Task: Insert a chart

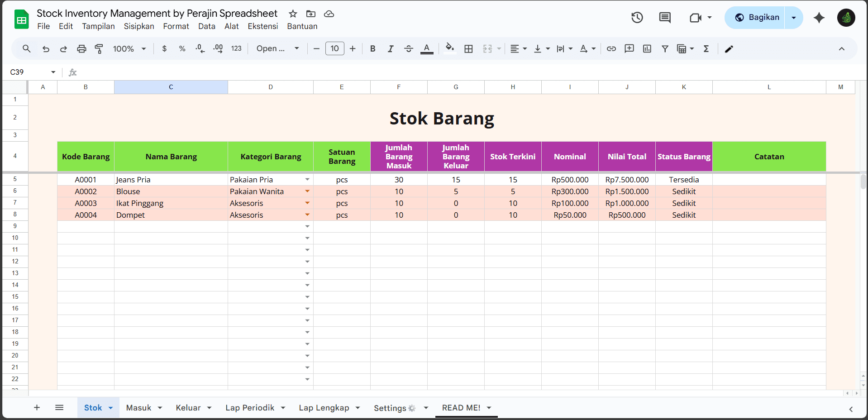Action: point(647,48)
